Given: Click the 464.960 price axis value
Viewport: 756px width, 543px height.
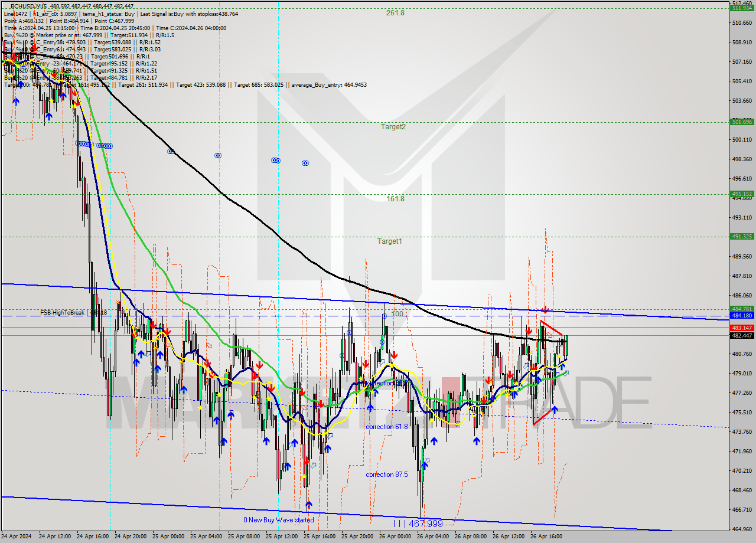Looking at the screenshot, I should [742, 529].
